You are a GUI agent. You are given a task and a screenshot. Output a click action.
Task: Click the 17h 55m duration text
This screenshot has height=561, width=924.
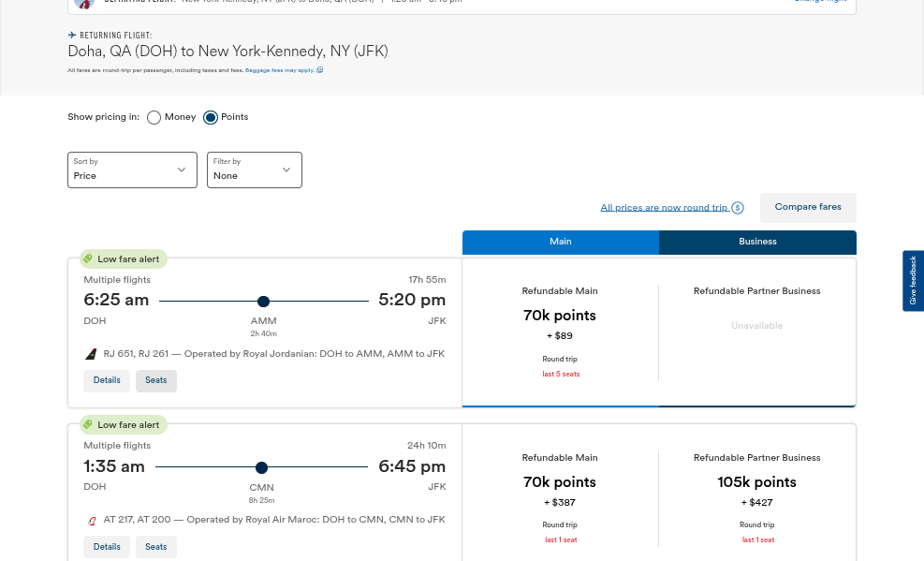pyautogui.click(x=427, y=280)
